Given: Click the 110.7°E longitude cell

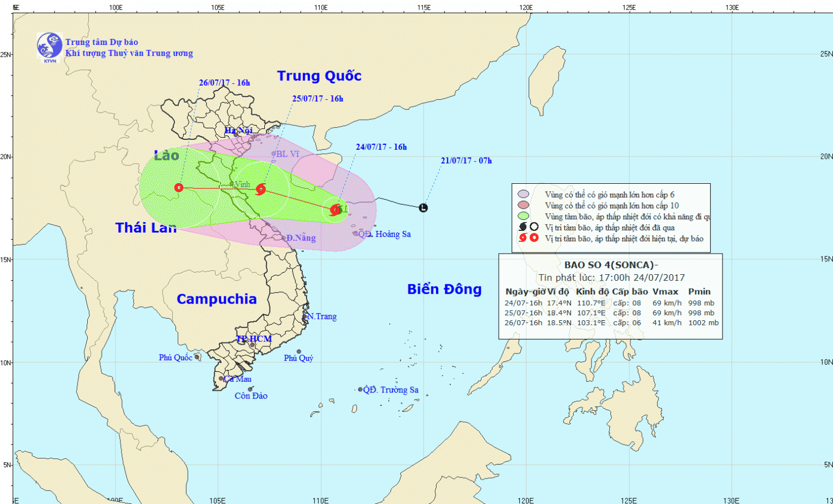Looking at the screenshot, I should point(591,303).
